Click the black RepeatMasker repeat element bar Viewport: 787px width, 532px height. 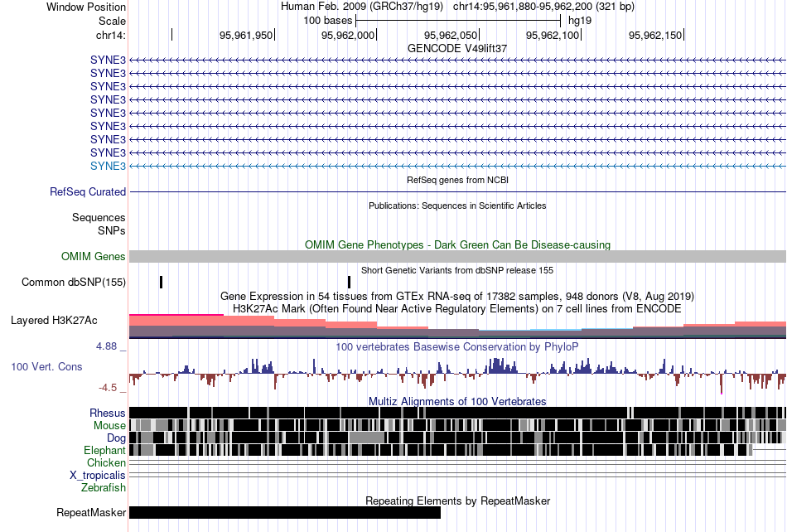[x=285, y=512]
